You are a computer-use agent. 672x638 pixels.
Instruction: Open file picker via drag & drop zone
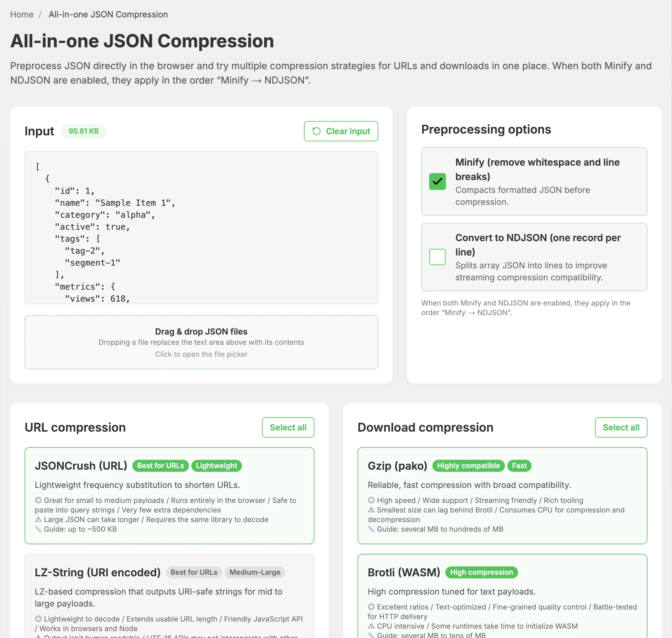point(201,342)
